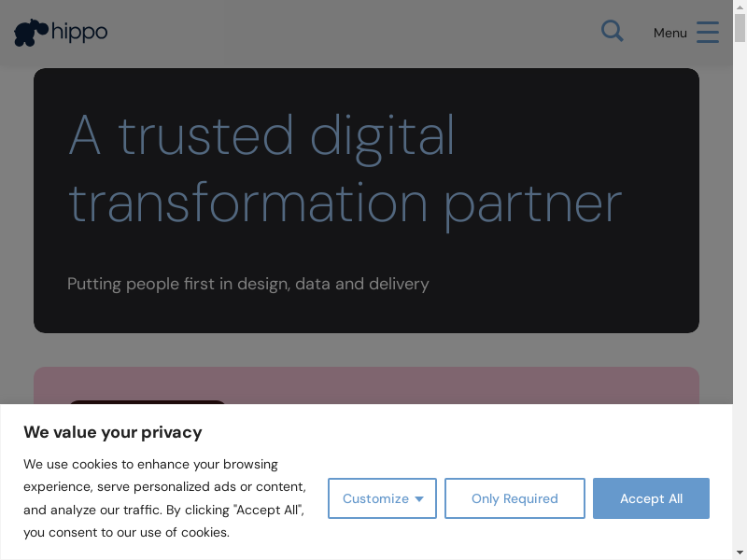Select the "Menu" label in header
The image size is (747, 560).
pyautogui.click(x=669, y=33)
